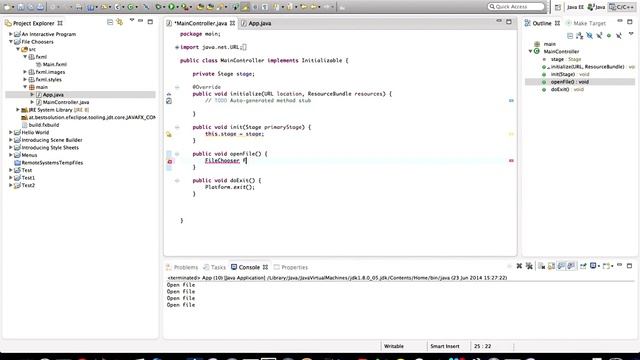
Task: Switch to the C/C++ perspective
Action: click(622, 7)
